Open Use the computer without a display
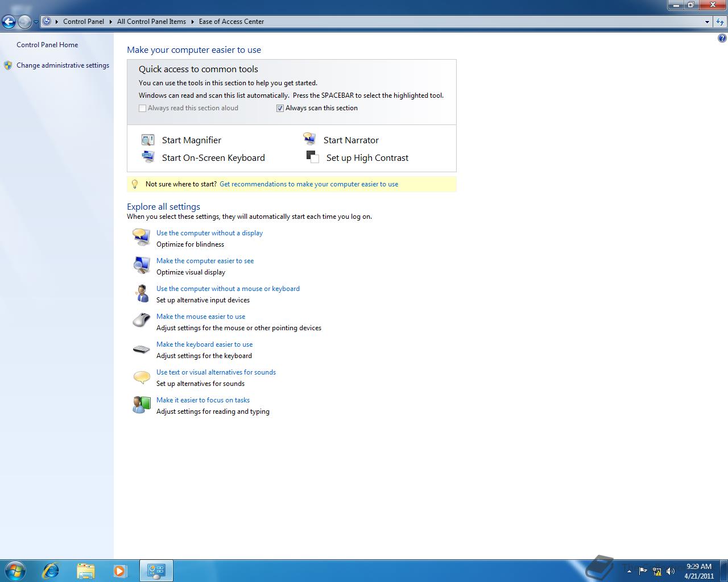 tap(209, 233)
